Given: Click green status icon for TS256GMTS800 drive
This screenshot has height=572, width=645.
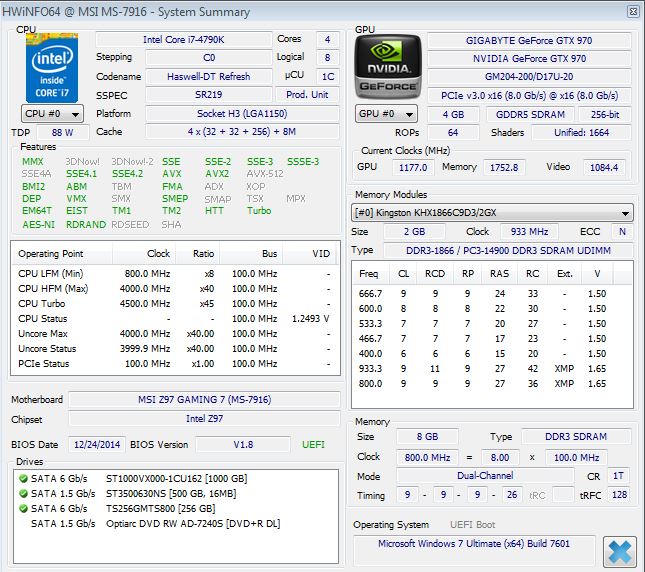Looking at the screenshot, I should tap(23, 508).
